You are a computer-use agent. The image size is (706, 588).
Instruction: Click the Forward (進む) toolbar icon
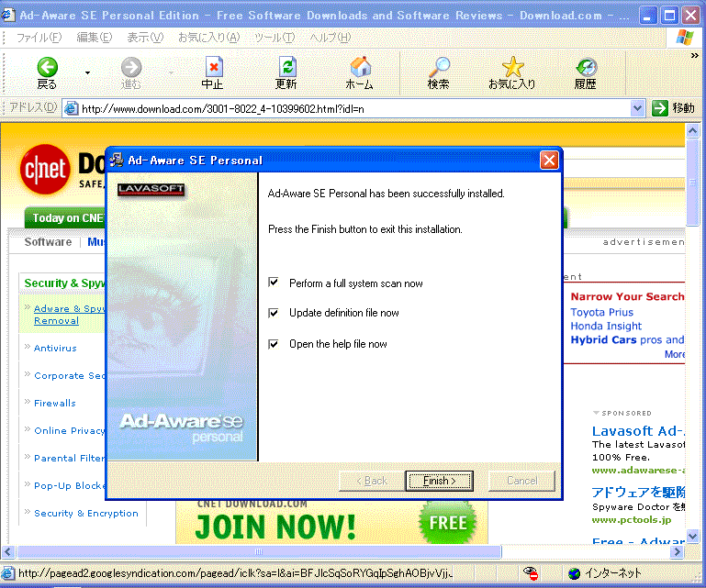pos(131,68)
